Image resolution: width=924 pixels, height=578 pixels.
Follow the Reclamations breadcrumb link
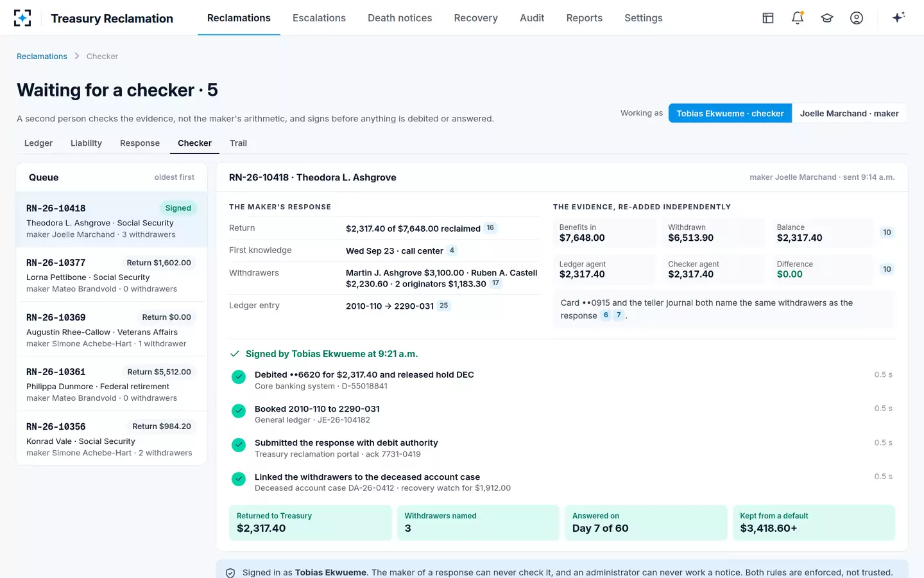tap(42, 57)
